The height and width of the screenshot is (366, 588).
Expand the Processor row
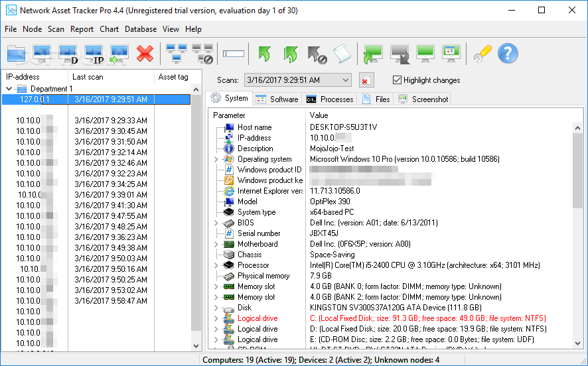pos(216,265)
